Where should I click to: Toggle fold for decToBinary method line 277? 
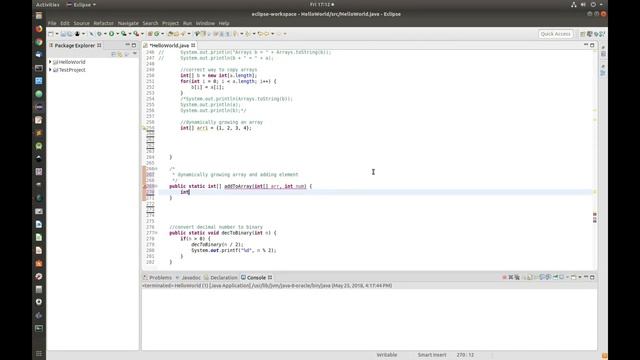pos(156,233)
